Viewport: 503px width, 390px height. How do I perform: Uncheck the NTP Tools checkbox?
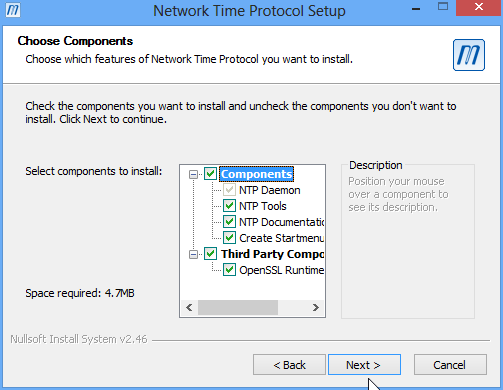[229, 206]
